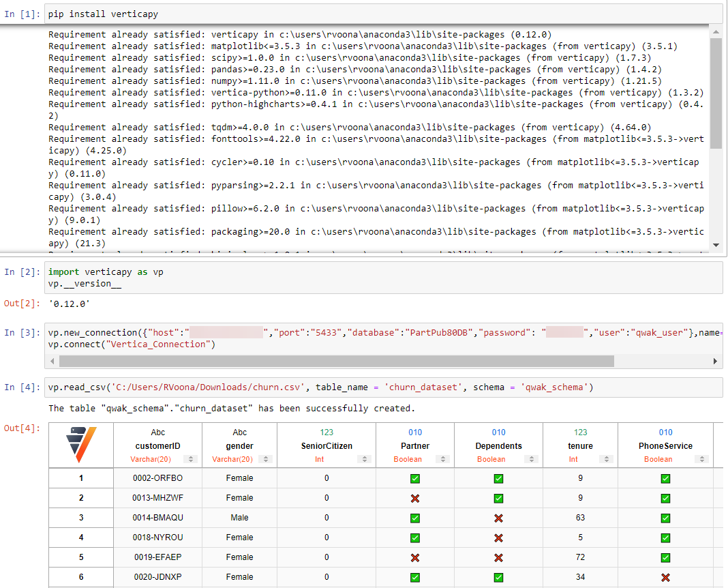Click left arrow of cell 3 horizontal scrollbar
The height and width of the screenshot is (588, 728).
pyautogui.click(x=52, y=361)
